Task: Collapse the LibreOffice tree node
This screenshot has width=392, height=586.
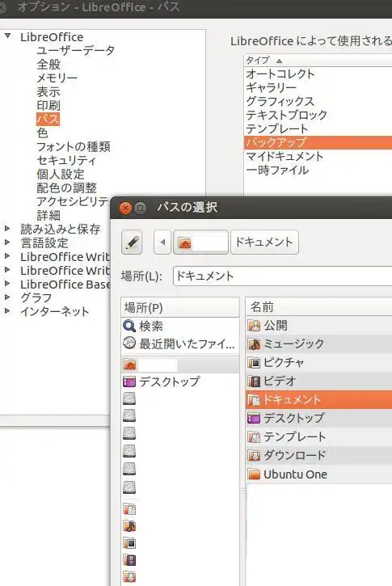Action: (x=7, y=36)
